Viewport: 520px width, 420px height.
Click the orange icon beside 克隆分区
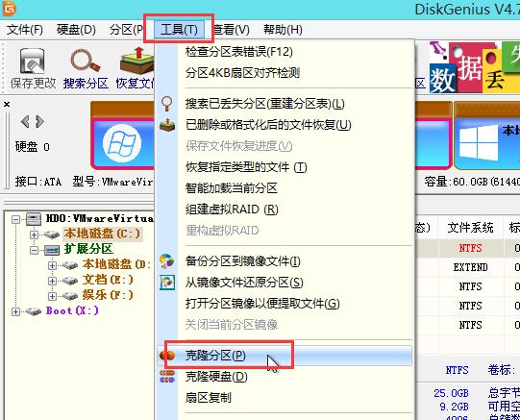coord(167,356)
